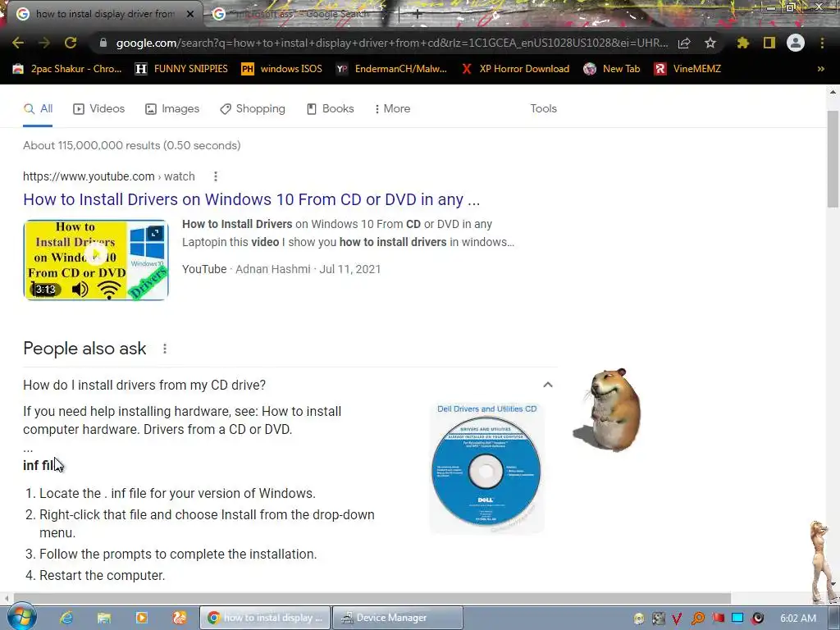Click 'YouTube · Adnan Hashmi · Jul 11, 2021' text
This screenshot has height=630, width=840.
coord(281,269)
